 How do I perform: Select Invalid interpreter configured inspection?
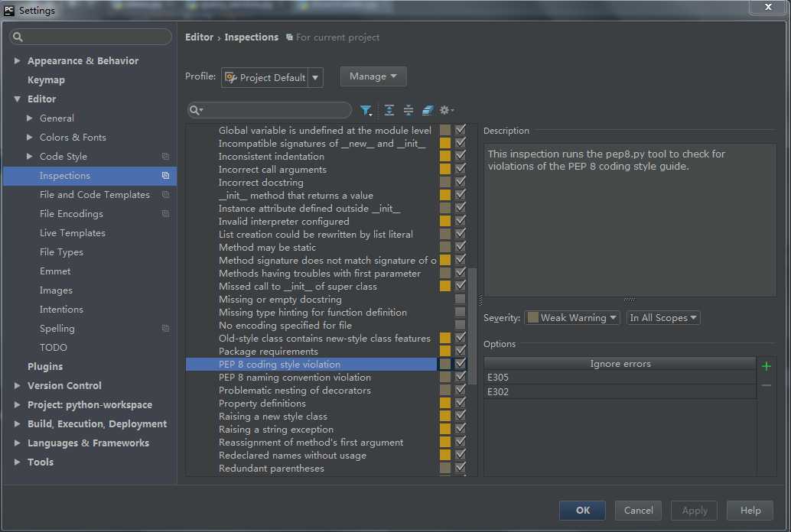click(x=284, y=222)
